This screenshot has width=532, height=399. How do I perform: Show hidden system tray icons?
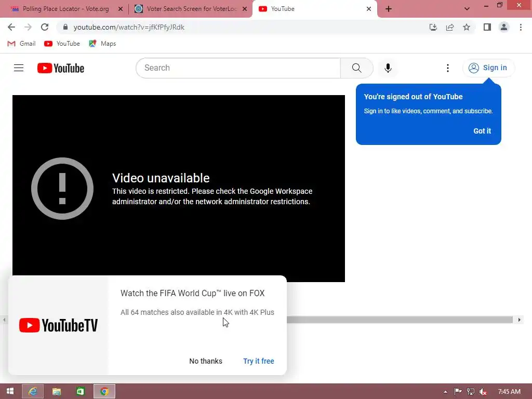(x=445, y=392)
